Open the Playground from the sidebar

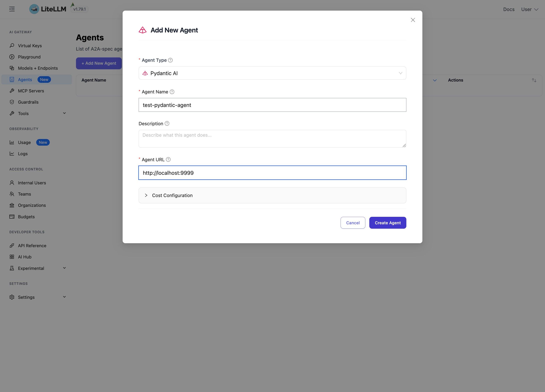29,57
